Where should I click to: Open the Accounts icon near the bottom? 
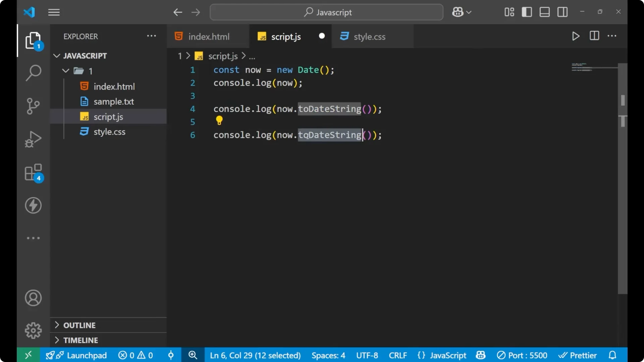point(33,298)
